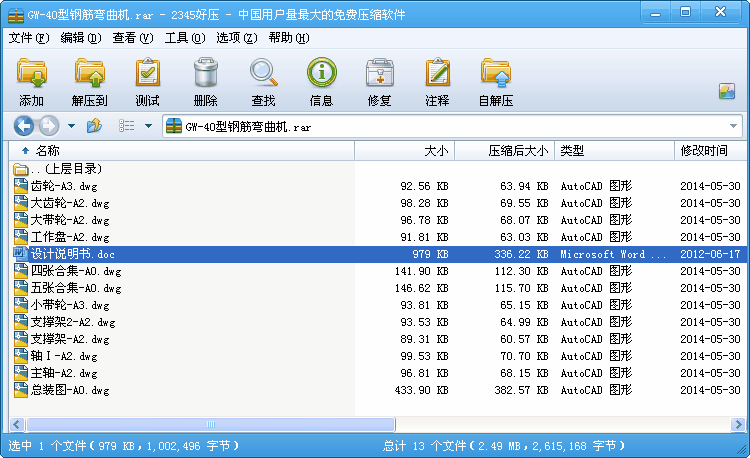The image size is (750, 458).
Task: Select the ..(上层目录) parent folder row
Action: (x=378, y=169)
